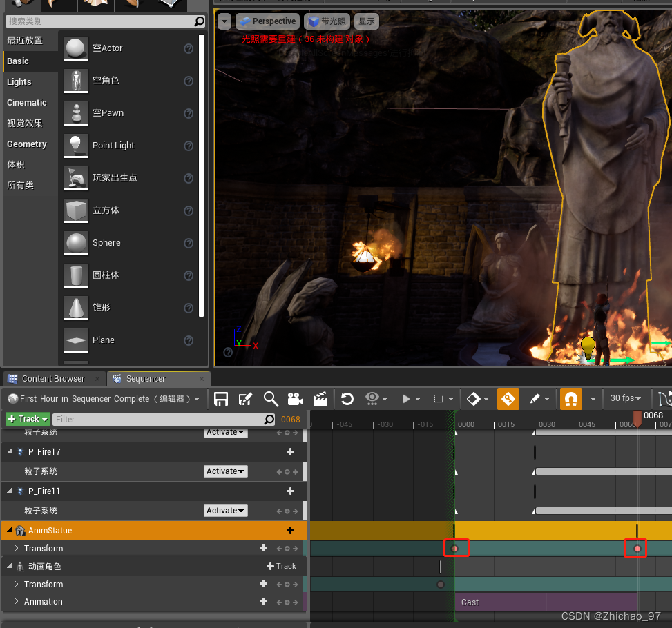The image size is (672, 628).
Task: Switch to the Content Browser tab
Action: click(x=52, y=379)
